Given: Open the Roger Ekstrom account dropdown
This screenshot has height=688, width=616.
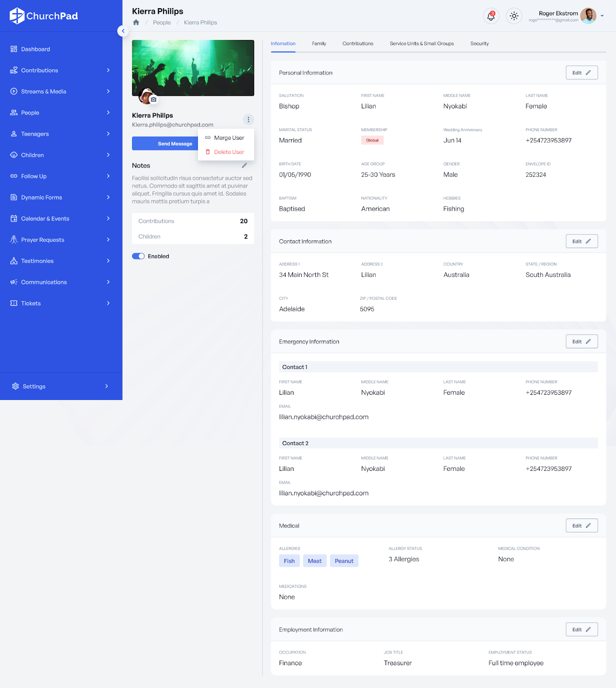Looking at the screenshot, I should click(602, 16).
